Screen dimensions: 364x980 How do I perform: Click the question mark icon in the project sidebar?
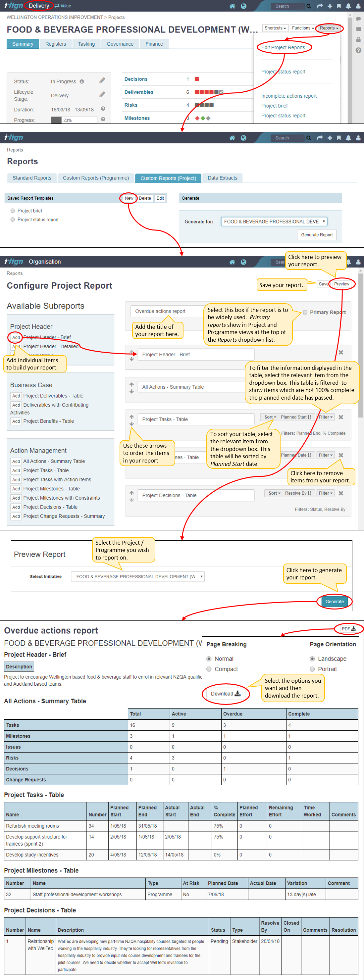pos(358,50)
